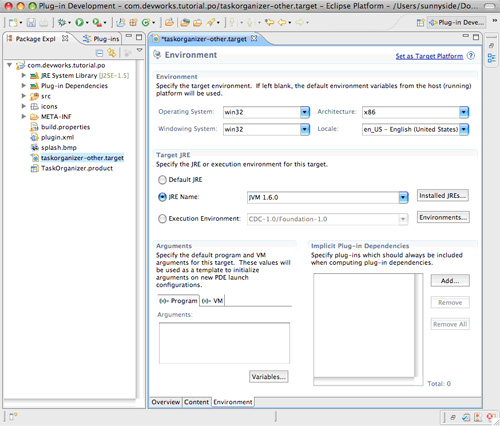
Task: Open the Operating System dropdown
Action: click(x=305, y=112)
